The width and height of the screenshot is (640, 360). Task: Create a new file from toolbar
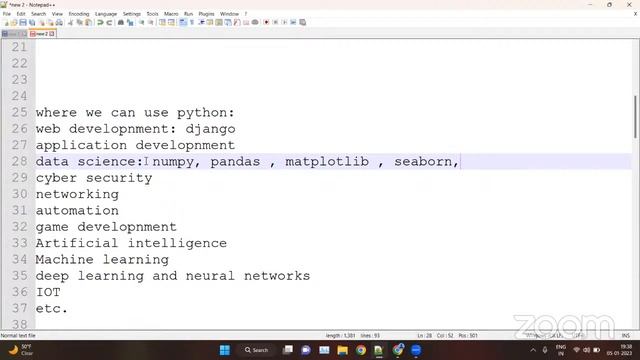6,22
